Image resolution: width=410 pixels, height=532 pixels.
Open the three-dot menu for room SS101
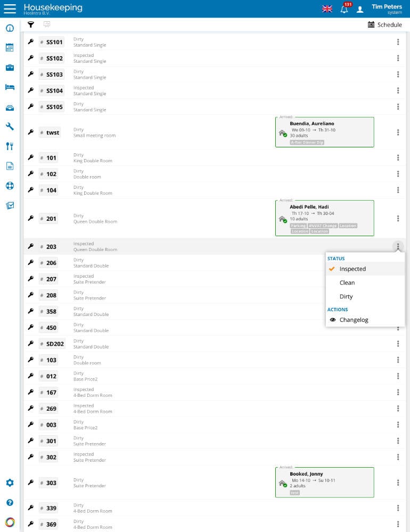398,42
